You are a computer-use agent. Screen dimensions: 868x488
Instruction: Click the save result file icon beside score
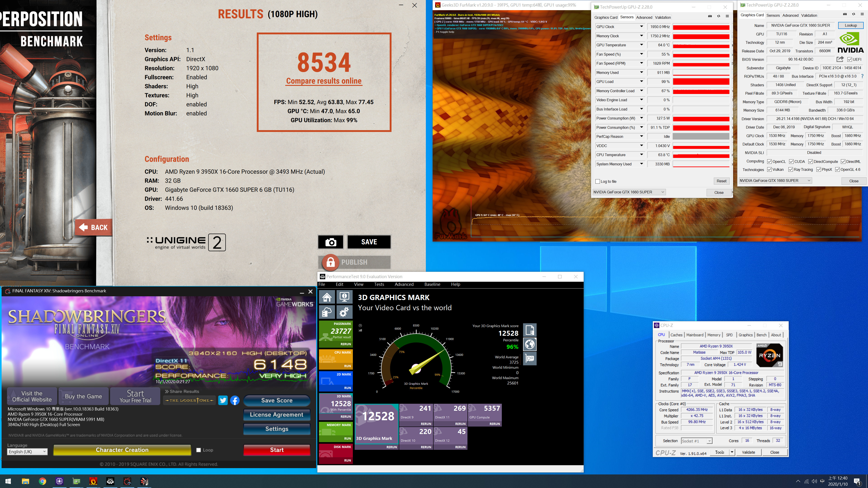530,330
